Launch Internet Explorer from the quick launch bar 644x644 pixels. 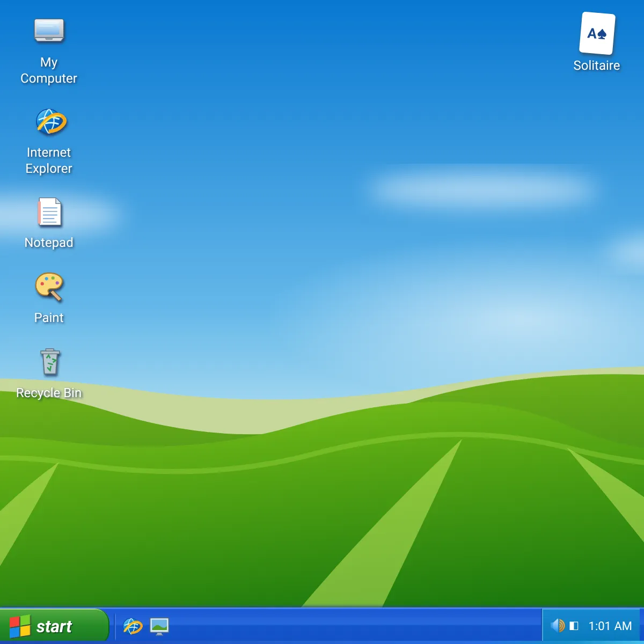(x=133, y=626)
